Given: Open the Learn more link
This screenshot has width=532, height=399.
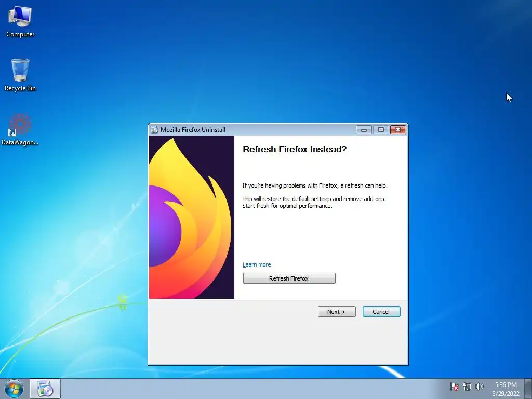Looking at the screenshot, I should (x=257, y=264).
